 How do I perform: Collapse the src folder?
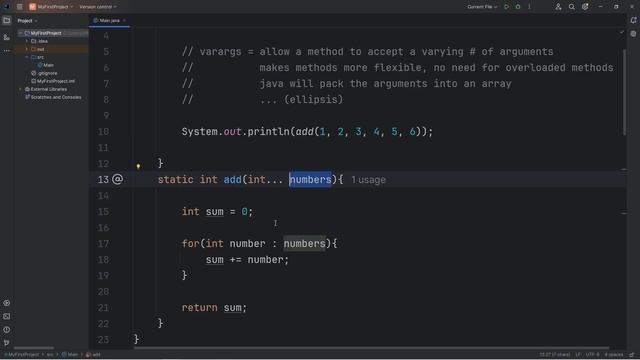pos(27,57)
